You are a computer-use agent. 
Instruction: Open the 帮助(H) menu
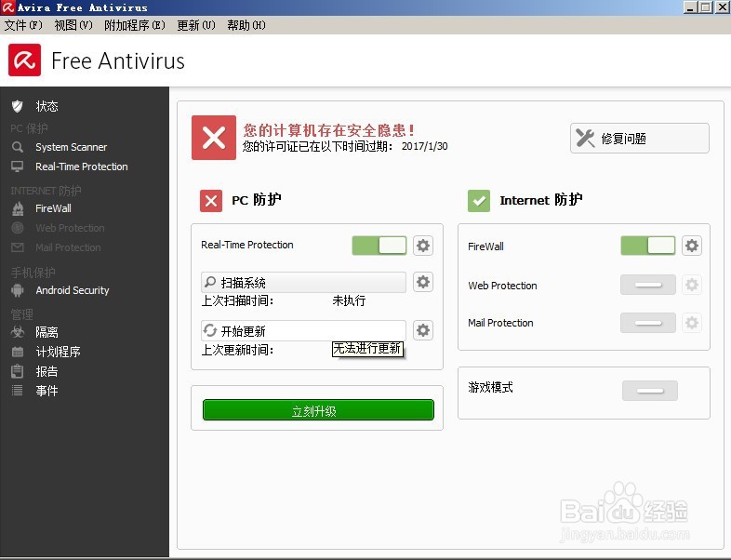[x=246, y=25]
